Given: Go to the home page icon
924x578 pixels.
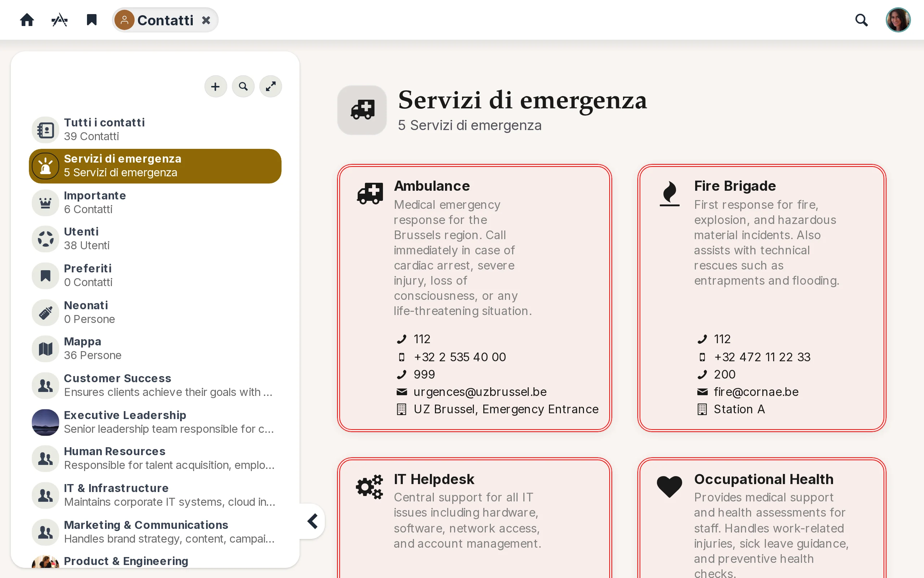Looking at the screenshot, I should [27, 20].
